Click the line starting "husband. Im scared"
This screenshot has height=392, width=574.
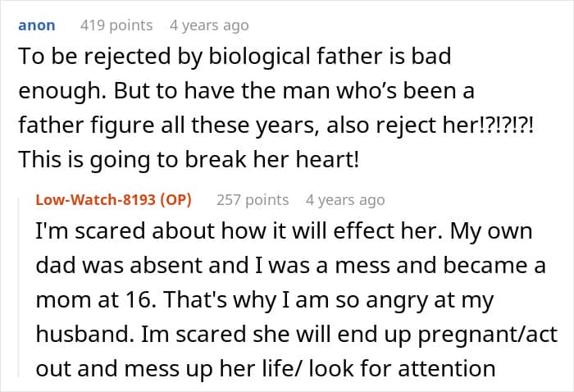(x=289, y=335)
